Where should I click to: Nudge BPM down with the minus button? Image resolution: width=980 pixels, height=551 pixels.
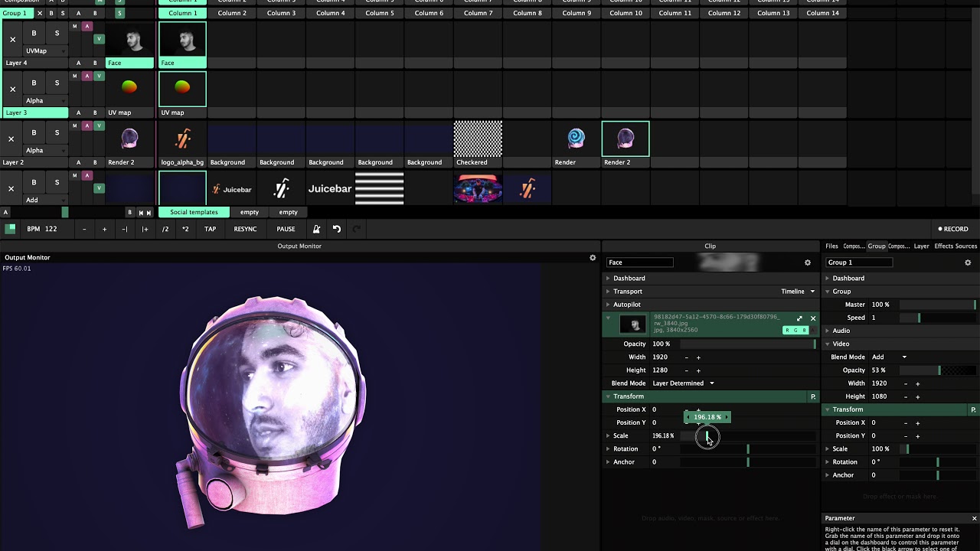[x=84, y=229]
